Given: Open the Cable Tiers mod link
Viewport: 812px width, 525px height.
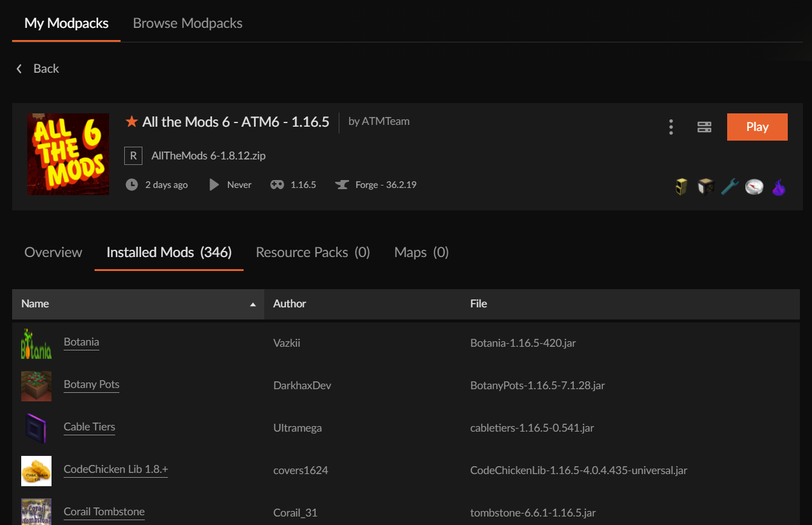Looking at the screenshot, I should tap(89, 427).
